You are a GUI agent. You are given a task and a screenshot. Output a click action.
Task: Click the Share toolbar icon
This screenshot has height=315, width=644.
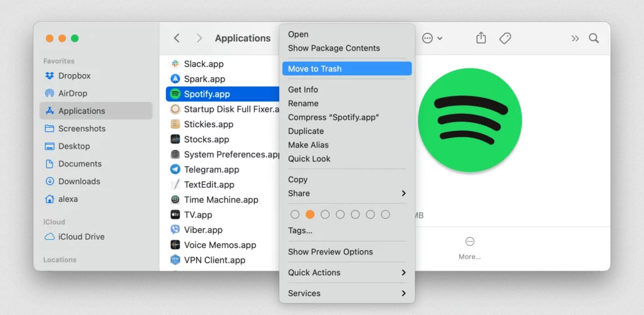pyautogui.click(x=481, y=38)
